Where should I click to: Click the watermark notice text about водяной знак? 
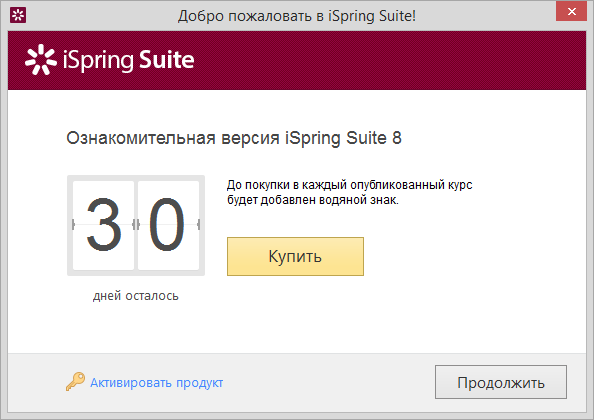point(349,192)
